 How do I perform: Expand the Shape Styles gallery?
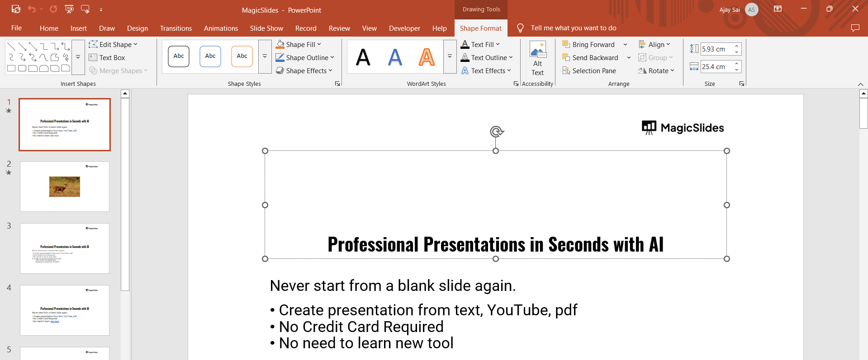265,56
